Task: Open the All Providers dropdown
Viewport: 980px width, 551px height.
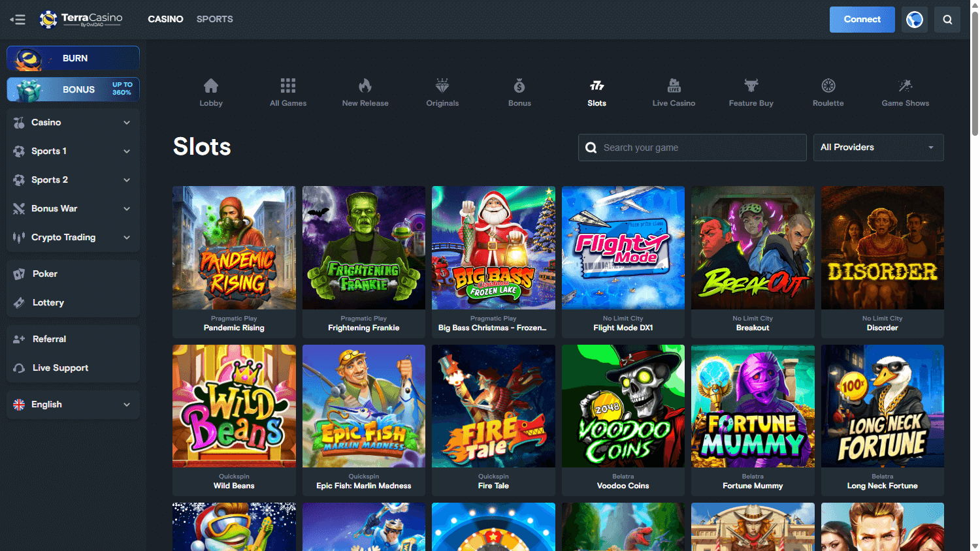Action: [878, 147]
